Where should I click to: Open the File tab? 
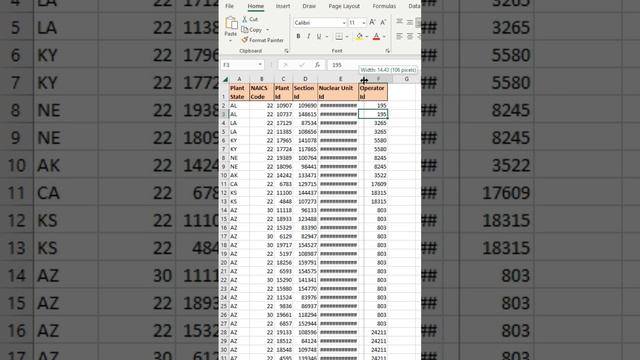(229, 6)
